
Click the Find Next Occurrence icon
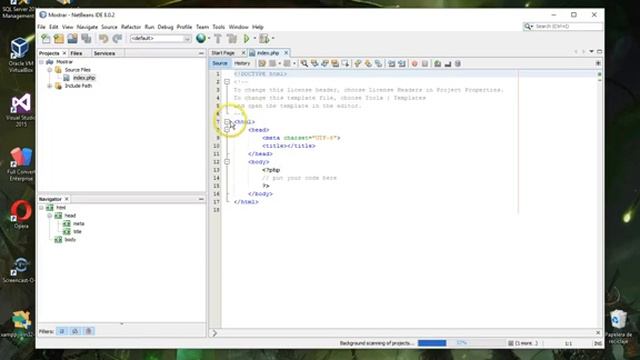tap(324, 64)
